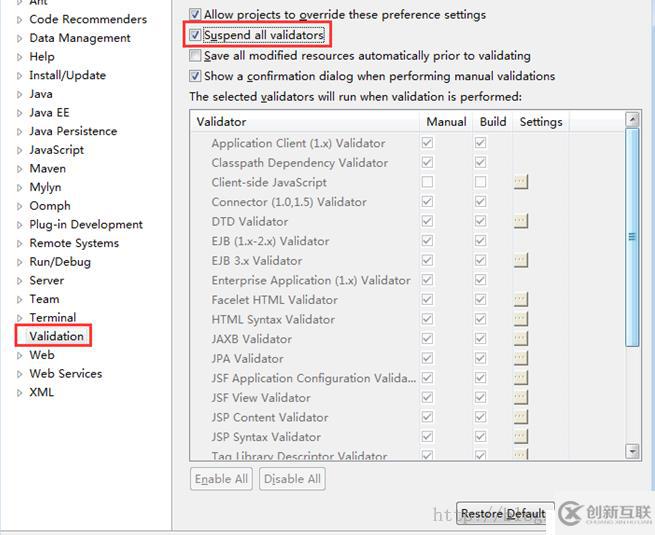Expand the Web Services tree node
The height and width of the screenshot is (535, 655).
tap(19, 374)
